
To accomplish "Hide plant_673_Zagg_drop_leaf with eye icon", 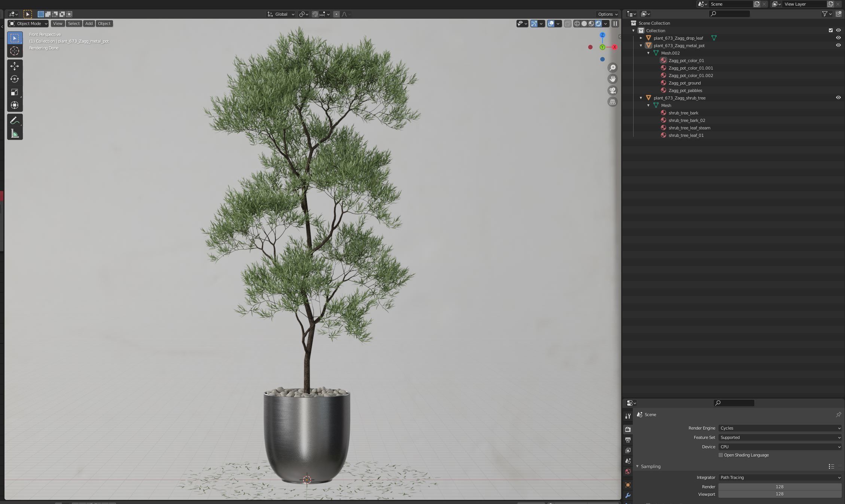I will 838,38.
